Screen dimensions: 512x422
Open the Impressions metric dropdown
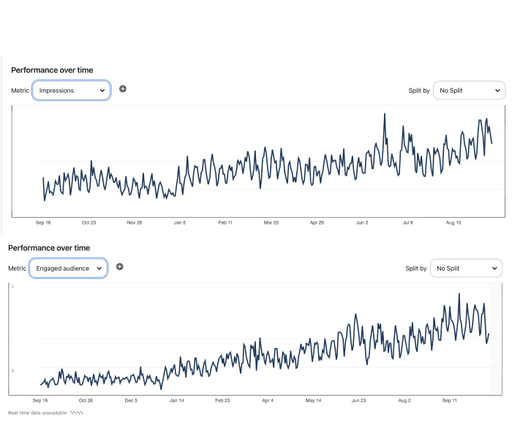point(71,90)
